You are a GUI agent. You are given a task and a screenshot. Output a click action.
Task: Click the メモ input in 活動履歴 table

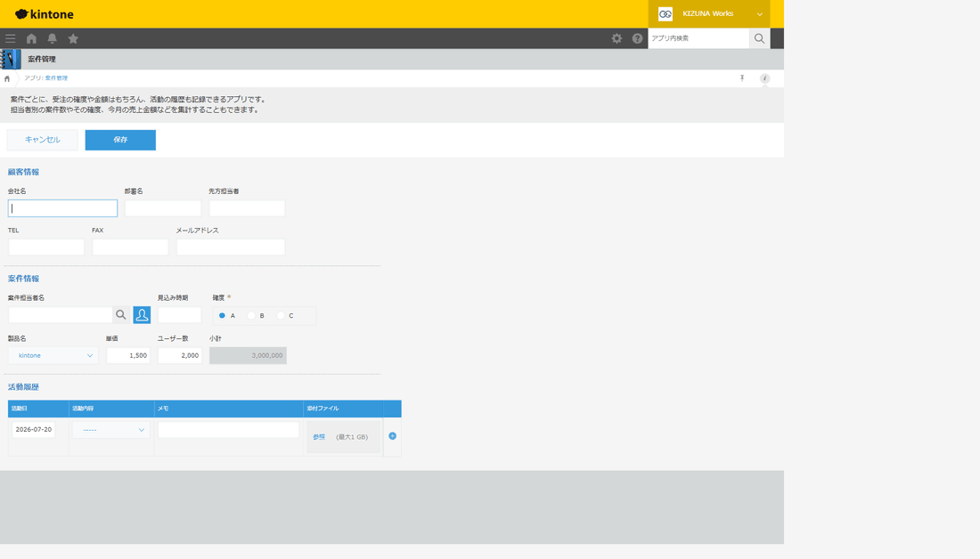pos(229,430)
